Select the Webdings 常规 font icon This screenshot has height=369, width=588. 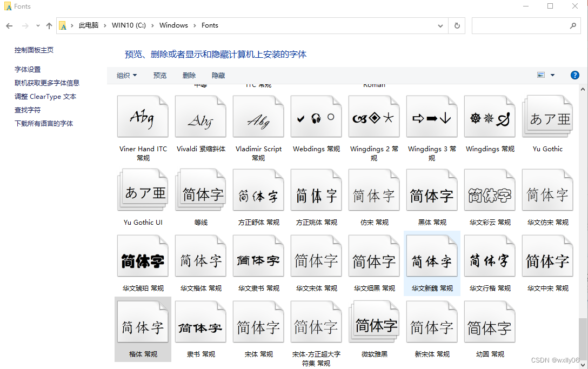pos(316,116)
